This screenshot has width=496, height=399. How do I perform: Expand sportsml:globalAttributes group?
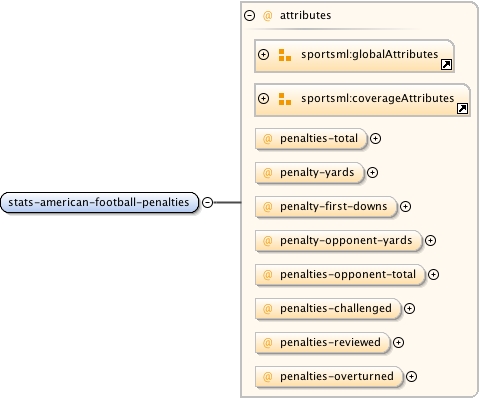263,54
